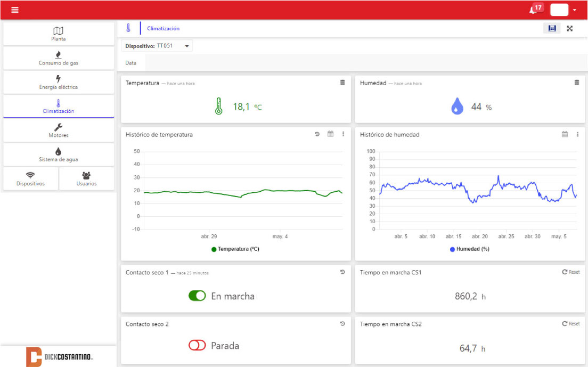Click the Humedad (%) blue legend marker

coord(453,249)
